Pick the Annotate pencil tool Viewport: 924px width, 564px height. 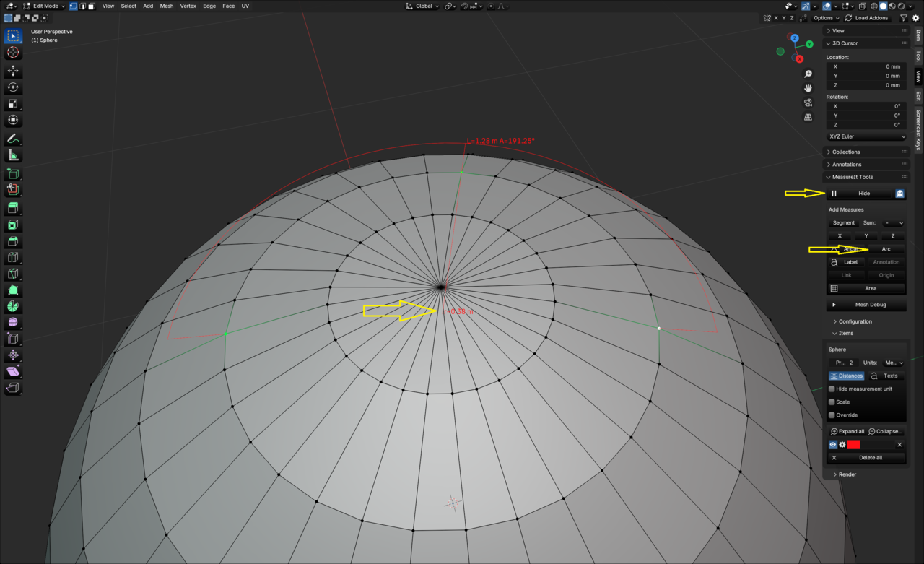13,139
